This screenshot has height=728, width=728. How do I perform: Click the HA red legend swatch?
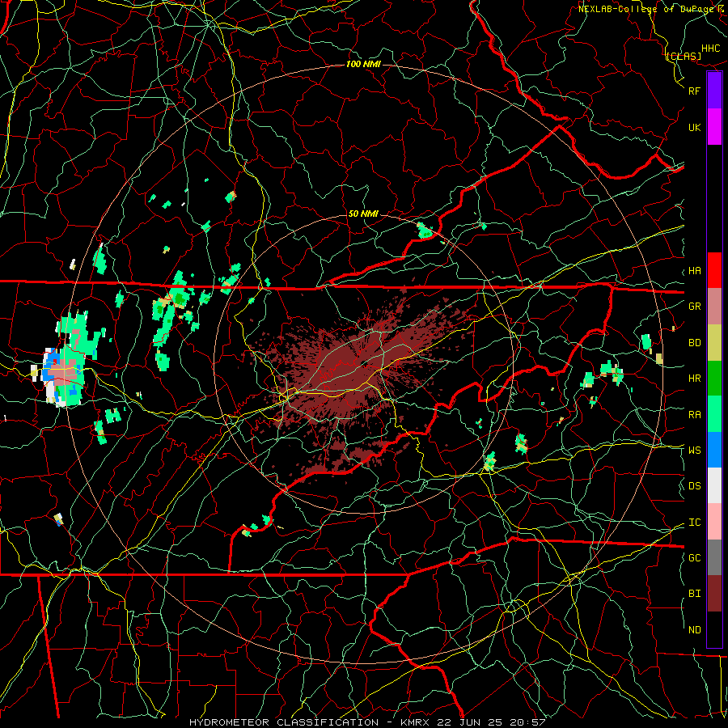[714, 270]
